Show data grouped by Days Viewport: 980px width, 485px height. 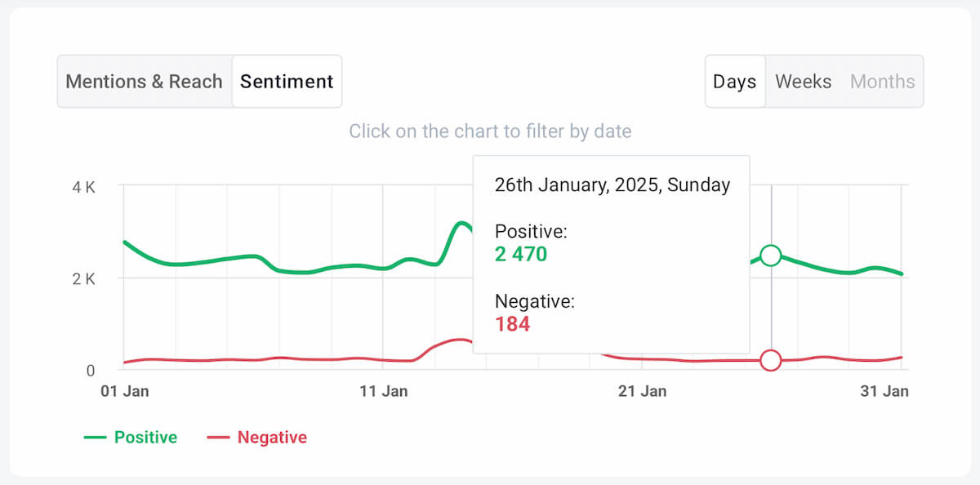coord(734,82)
